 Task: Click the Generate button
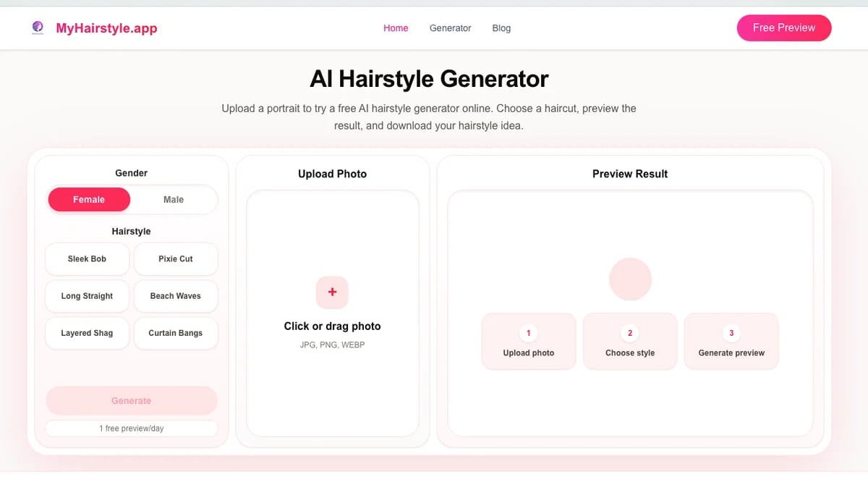click(x=132, y=400)
